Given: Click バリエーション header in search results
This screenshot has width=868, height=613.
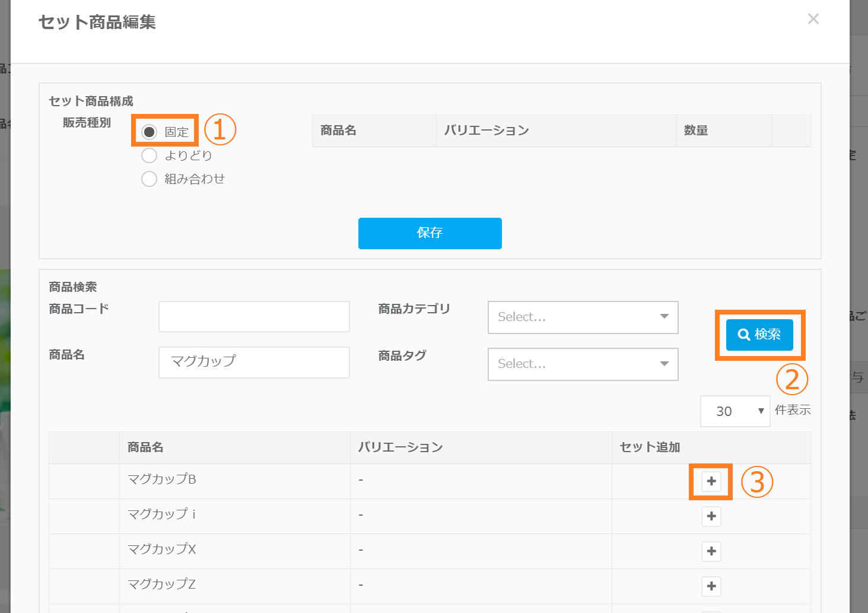Looking at the screenshot, I should pos(400,447).
